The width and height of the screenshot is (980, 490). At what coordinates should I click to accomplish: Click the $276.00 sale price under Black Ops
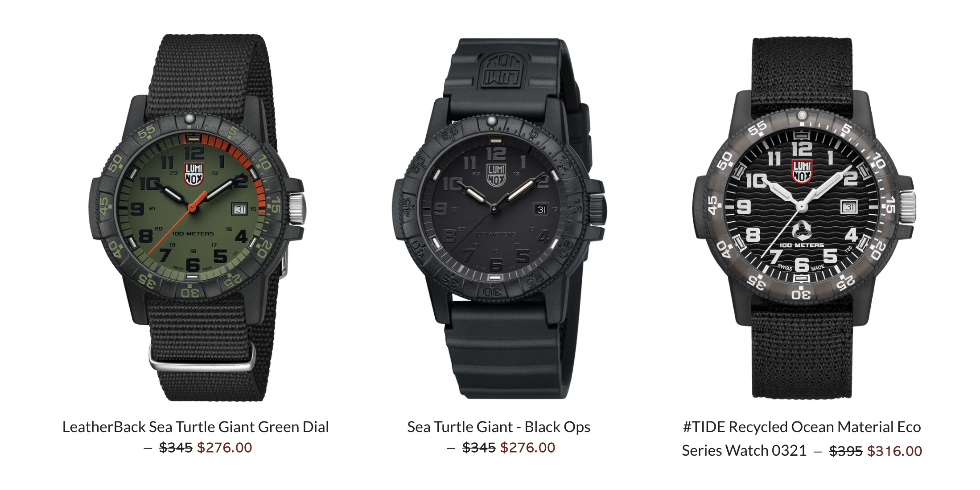[x=527, y=447]
